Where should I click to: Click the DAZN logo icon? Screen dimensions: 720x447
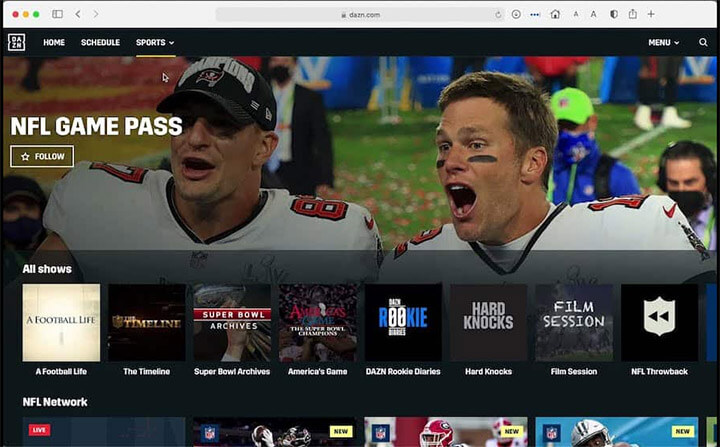[17, 42]
